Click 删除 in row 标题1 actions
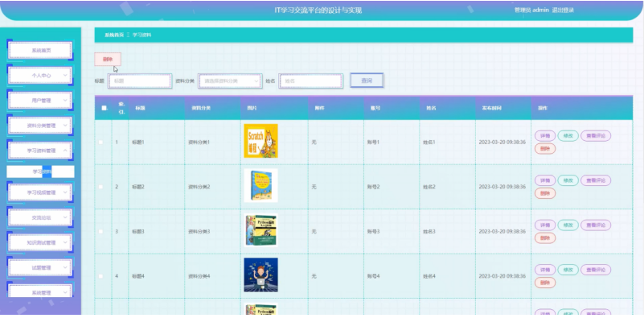This screenshot has width=644, height=318. click(x=545, y=148)
